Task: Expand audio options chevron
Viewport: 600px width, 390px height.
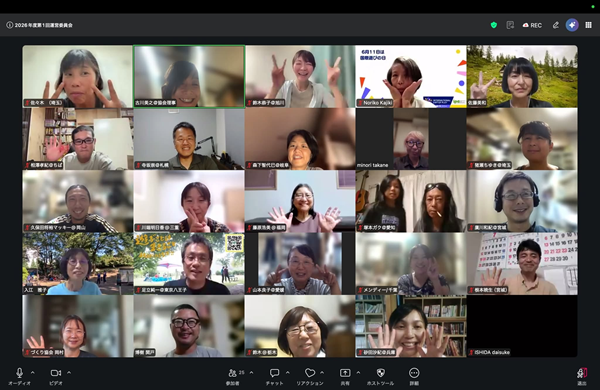Action: (x=33, y=372)
